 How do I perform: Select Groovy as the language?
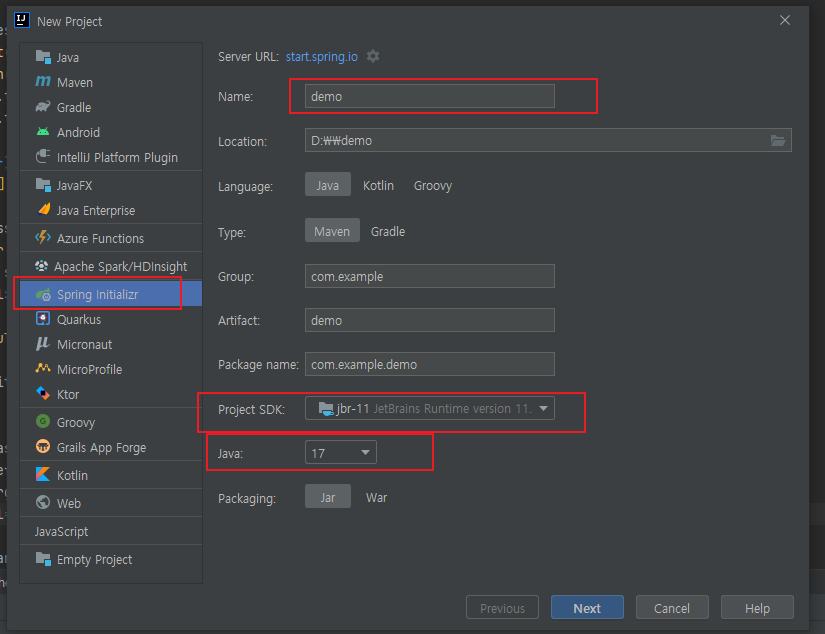pyautogui.click(x=432, y=185)
